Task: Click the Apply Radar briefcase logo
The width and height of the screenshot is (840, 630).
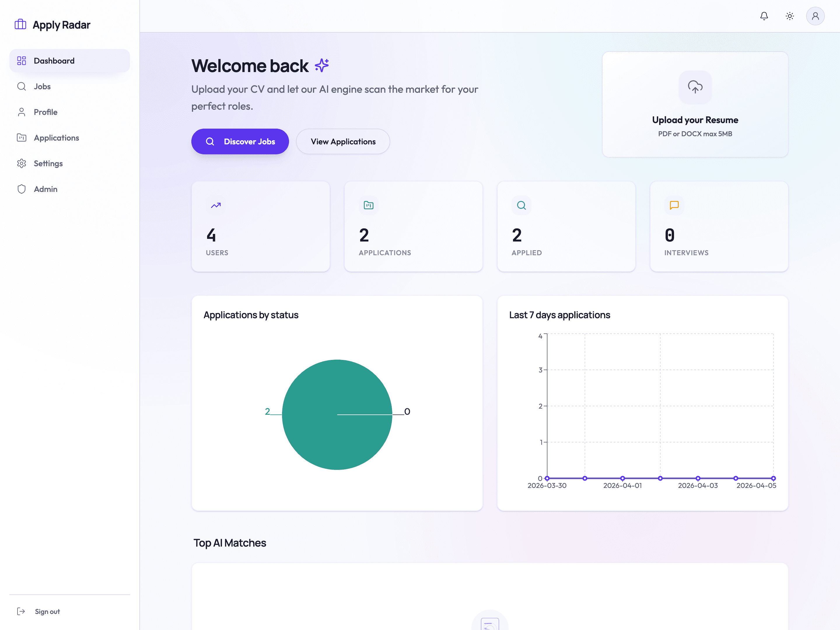Action: point(20,24)
